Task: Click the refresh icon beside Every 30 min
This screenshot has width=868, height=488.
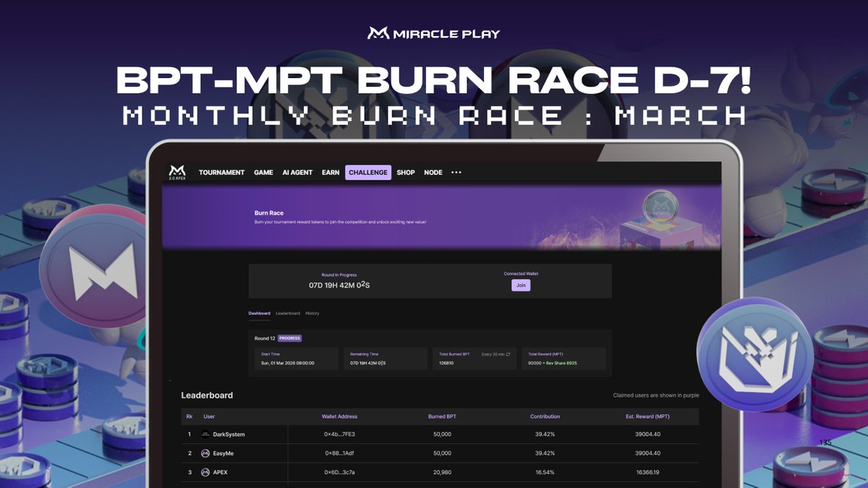Action: click(508, 354)
